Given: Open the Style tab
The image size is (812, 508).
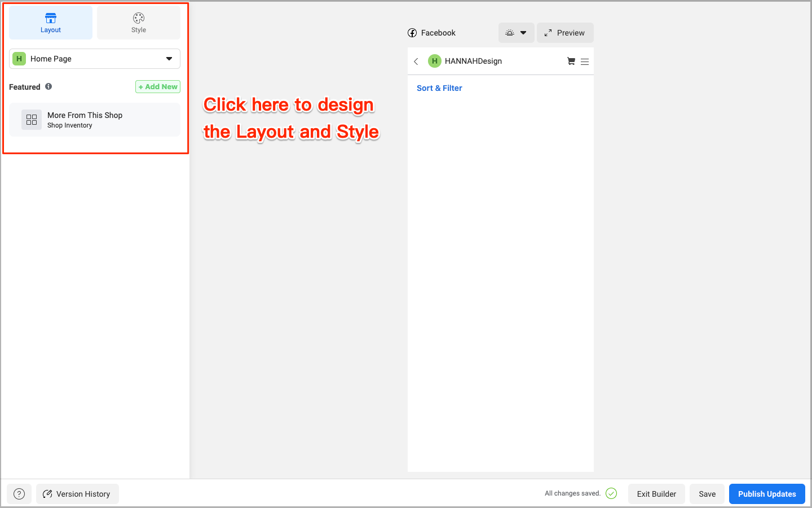Looking at the screenshot, I should pos(139,23).
